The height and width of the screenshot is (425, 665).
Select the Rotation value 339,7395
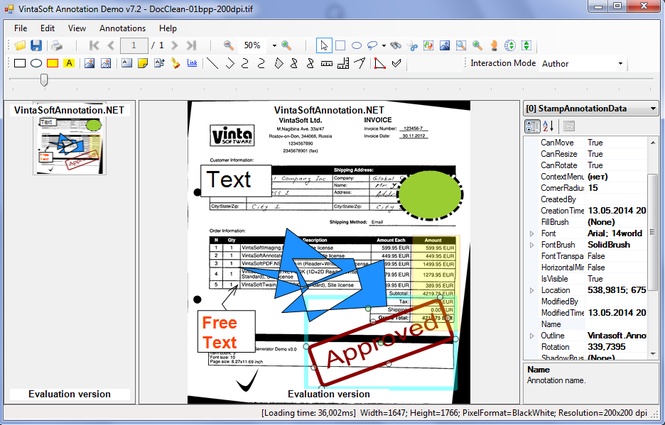606,347
